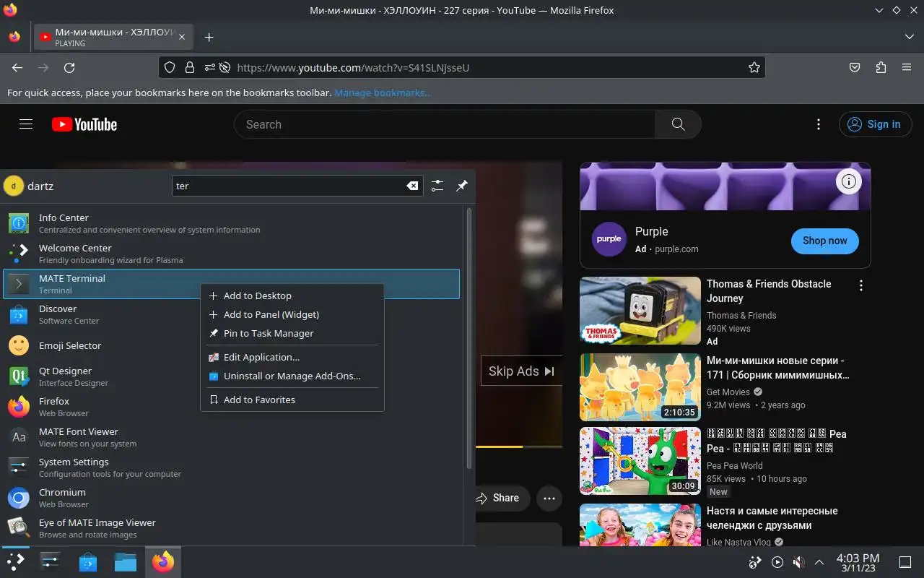Click the ad info icon
Image resolution: width=924 pixels, height=578 pixels.
point(849,181)
